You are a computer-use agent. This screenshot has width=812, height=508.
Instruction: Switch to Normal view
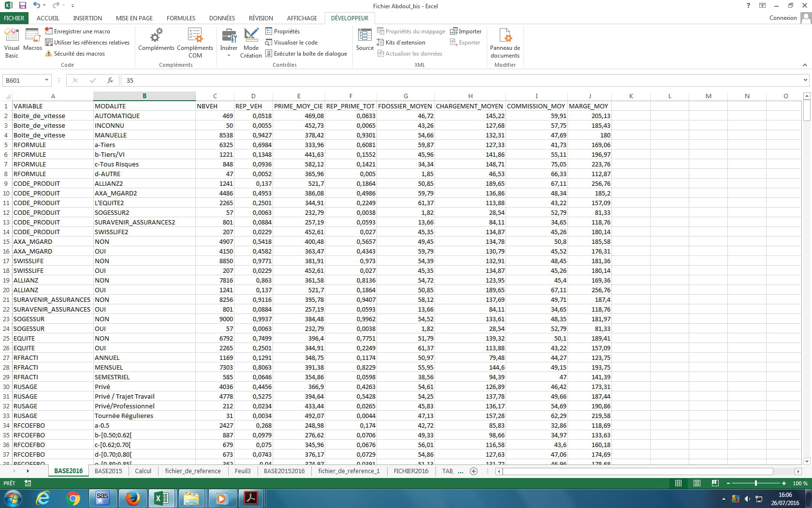pyautogui.click(x=679, y=483)
